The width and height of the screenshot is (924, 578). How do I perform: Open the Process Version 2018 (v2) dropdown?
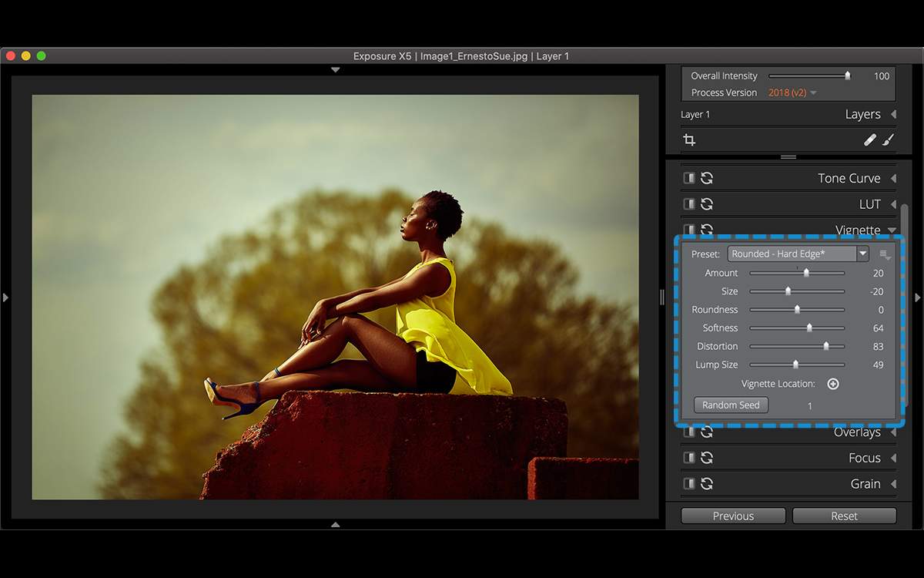click(x=792, y=92)
